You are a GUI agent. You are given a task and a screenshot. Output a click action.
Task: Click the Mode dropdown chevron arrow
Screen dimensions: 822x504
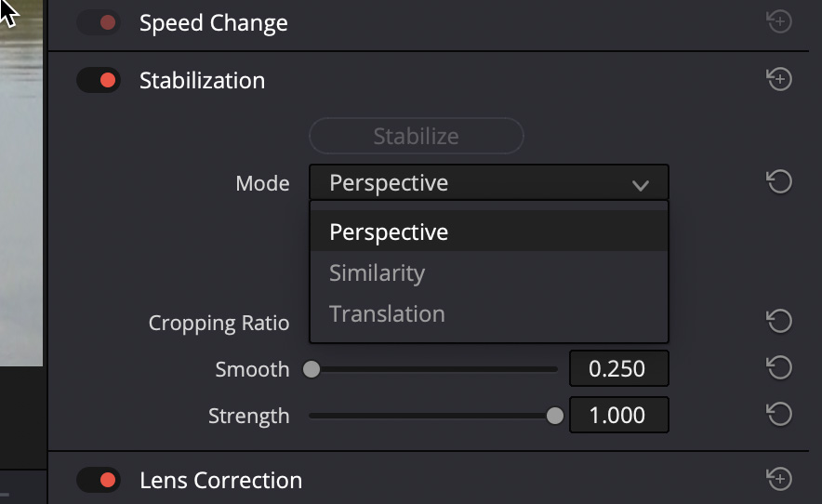(640, 185)
